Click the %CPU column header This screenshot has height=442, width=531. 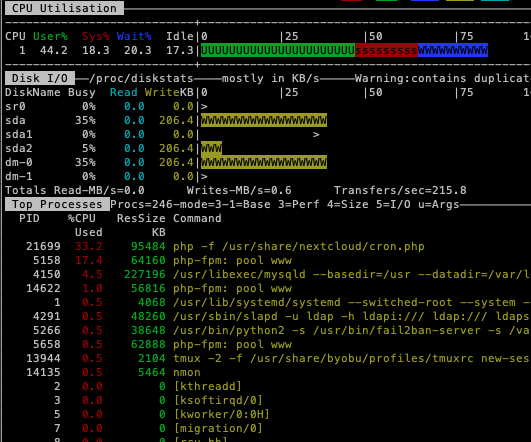82,218
